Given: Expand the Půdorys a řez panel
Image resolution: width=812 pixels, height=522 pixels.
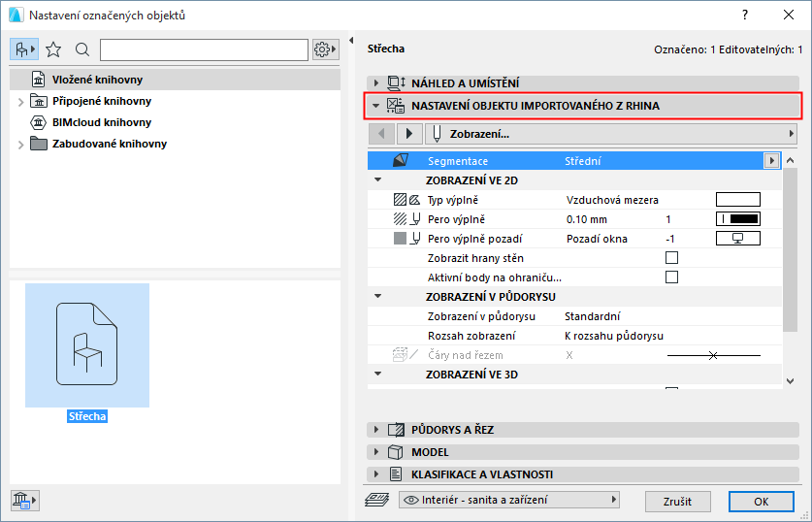Looking at the screenshot, I should click(x=376, y=429).
